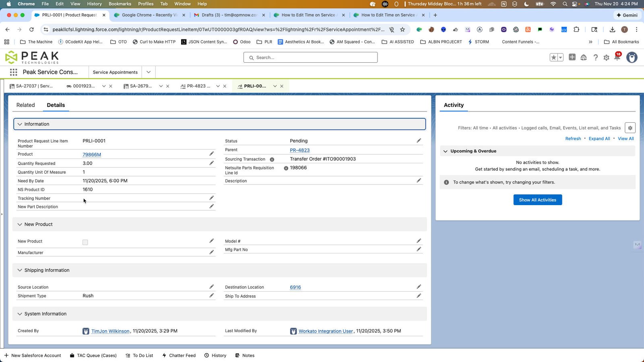This screenshot has width=644, height=362.
Task: Open Salesforce Help question mark icon
Action: click(595, 58)
